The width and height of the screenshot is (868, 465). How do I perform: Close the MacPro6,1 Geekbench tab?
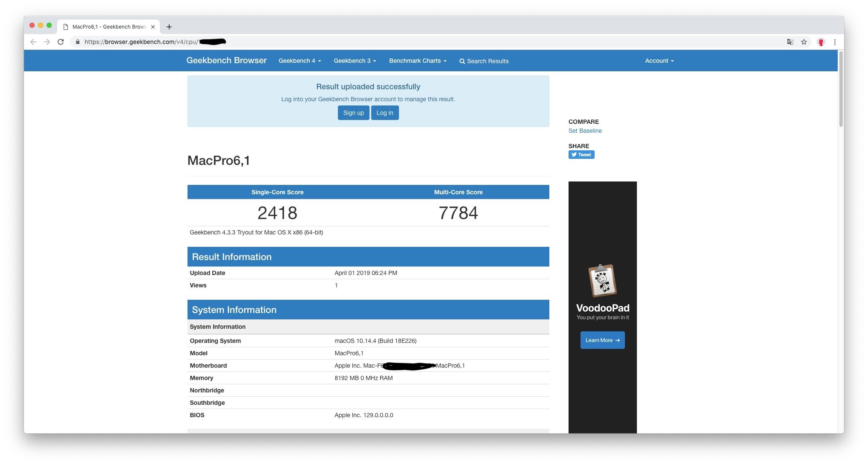pyautogui.click(x=153, y=27)
